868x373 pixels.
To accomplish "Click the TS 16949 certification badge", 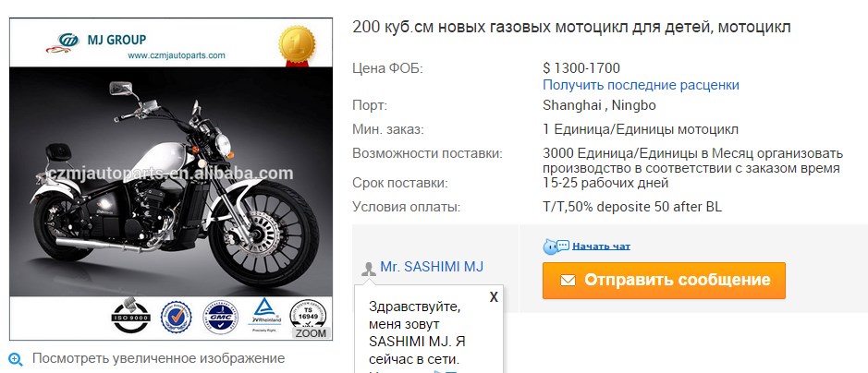I will coord(308,314).
